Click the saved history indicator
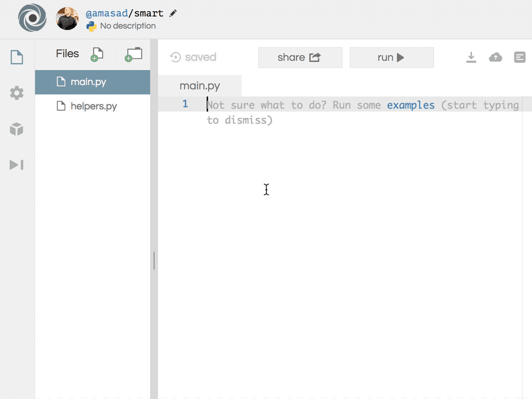Viewport: 532px width, 399px height. click(x=193, y=57)
